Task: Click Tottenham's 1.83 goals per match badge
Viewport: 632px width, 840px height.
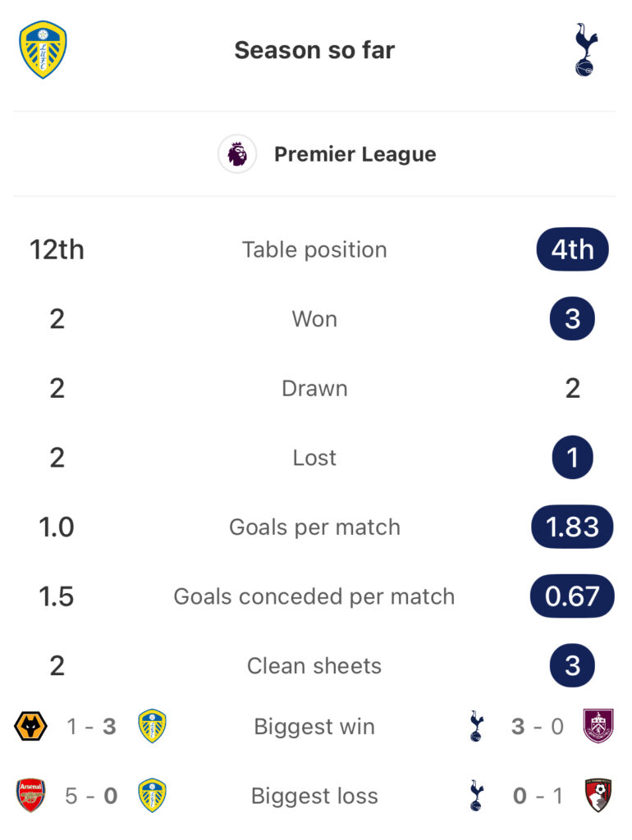Action: pos(572,527)
